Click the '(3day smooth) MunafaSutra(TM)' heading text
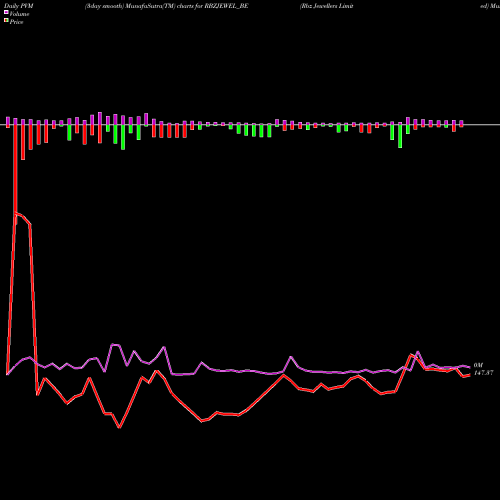This screenshot has height=500, width=500. 130,6
